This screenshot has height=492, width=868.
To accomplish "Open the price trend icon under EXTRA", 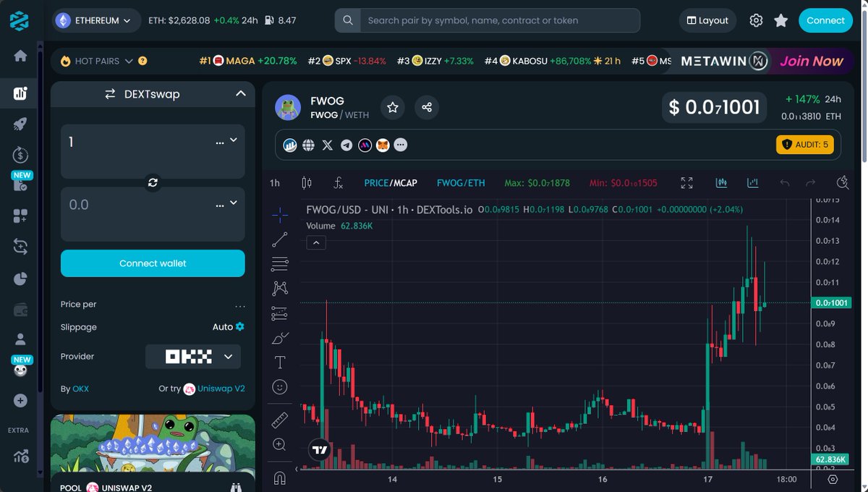I will (20, 456).
